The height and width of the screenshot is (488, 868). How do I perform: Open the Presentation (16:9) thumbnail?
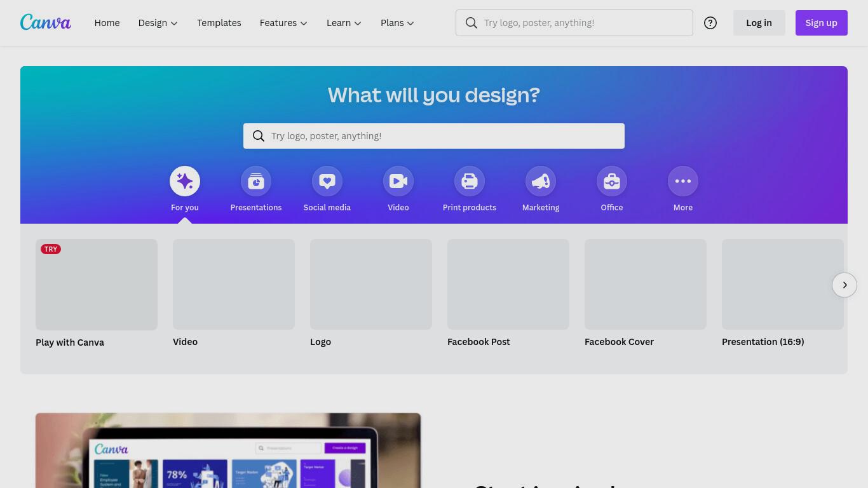click(x=783, y=284)
